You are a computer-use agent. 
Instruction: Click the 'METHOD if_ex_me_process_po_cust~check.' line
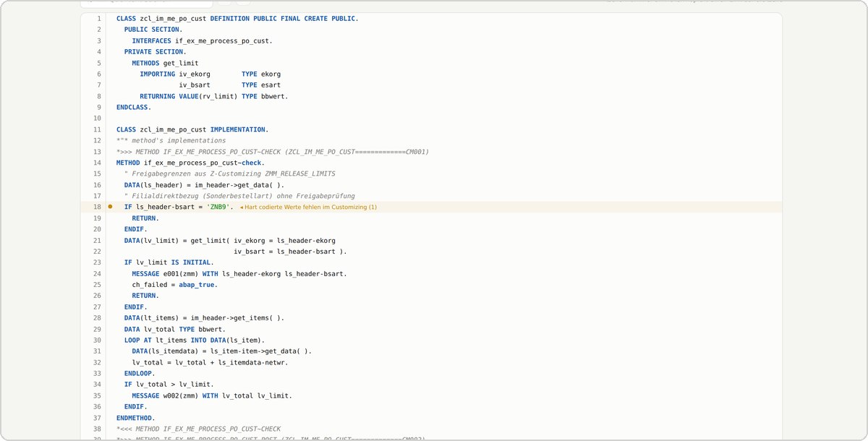click(191, 163)
